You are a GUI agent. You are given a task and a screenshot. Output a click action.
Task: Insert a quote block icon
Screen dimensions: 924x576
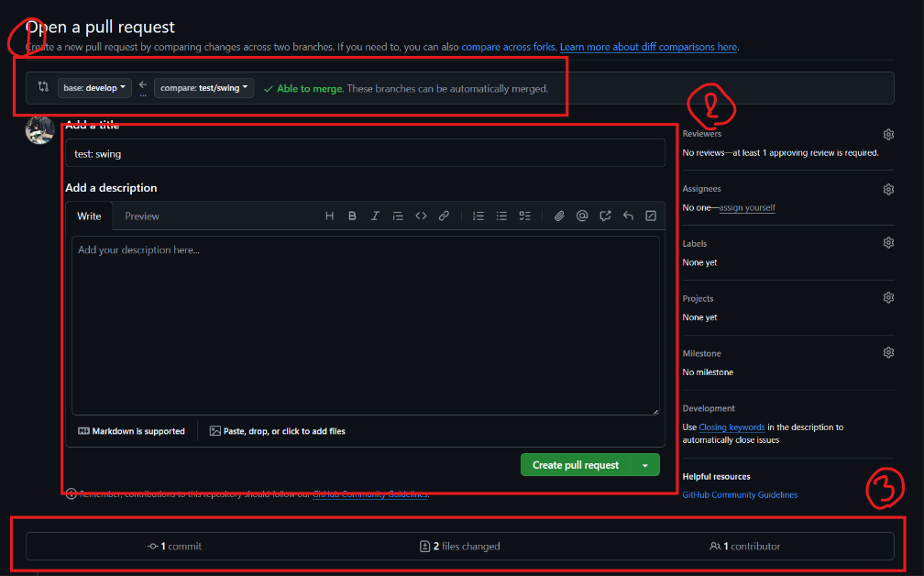(x=398, y=216)
